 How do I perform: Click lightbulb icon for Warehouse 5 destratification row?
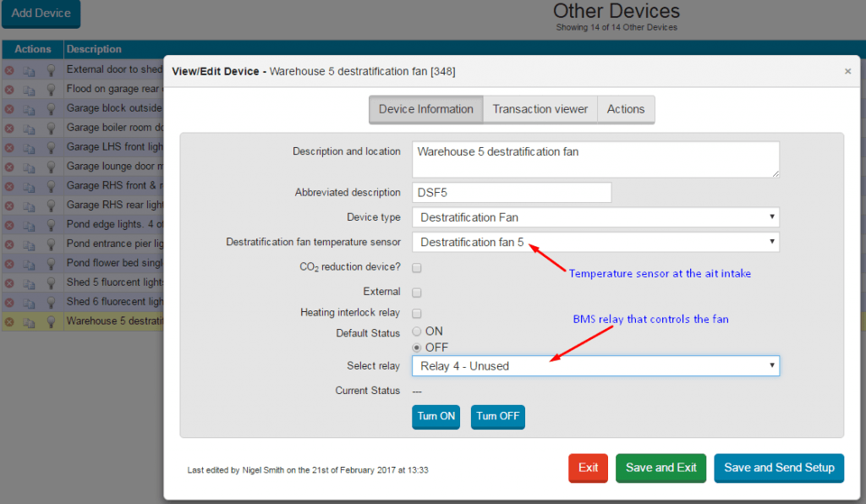[50, 321]
